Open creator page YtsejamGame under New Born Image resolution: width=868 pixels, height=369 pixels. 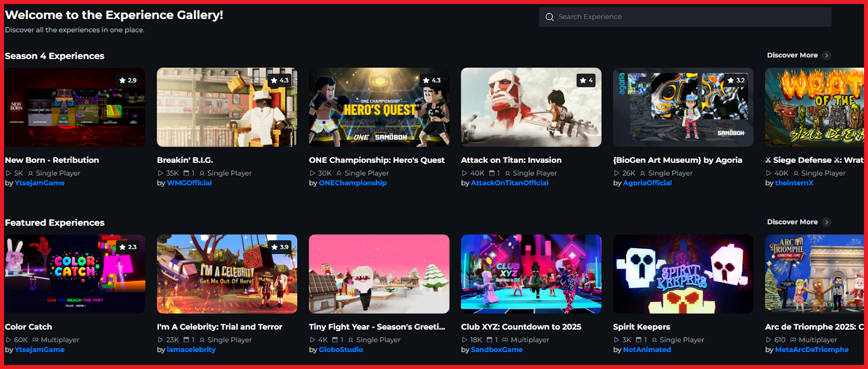(40, 183)
